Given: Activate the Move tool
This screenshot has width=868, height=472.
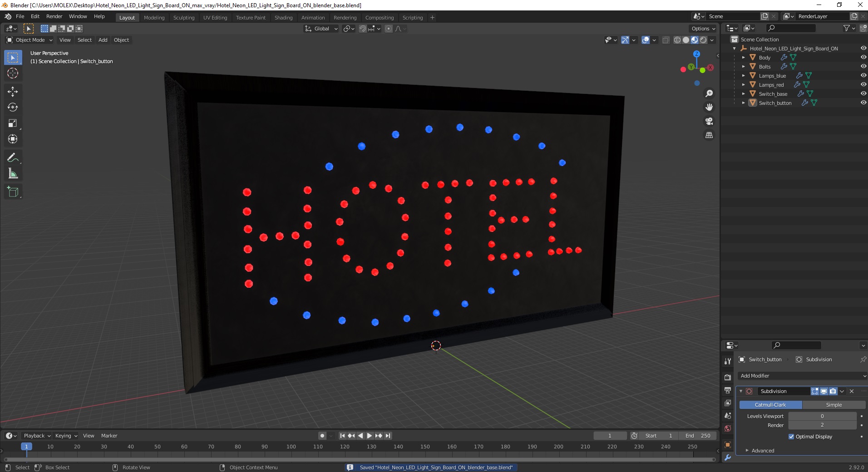Looking at the screenshot, I should click(x=13, y=91).
